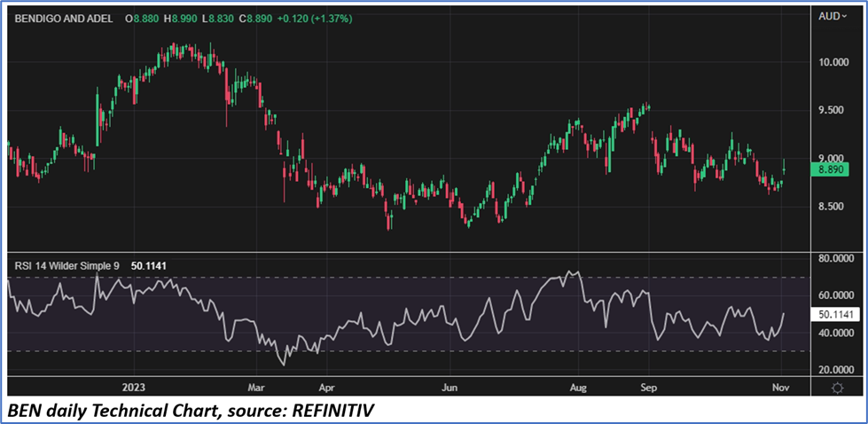Screen dimensions: 868x424
Task: Open chart settings gear icon
Action: [837, 388]
